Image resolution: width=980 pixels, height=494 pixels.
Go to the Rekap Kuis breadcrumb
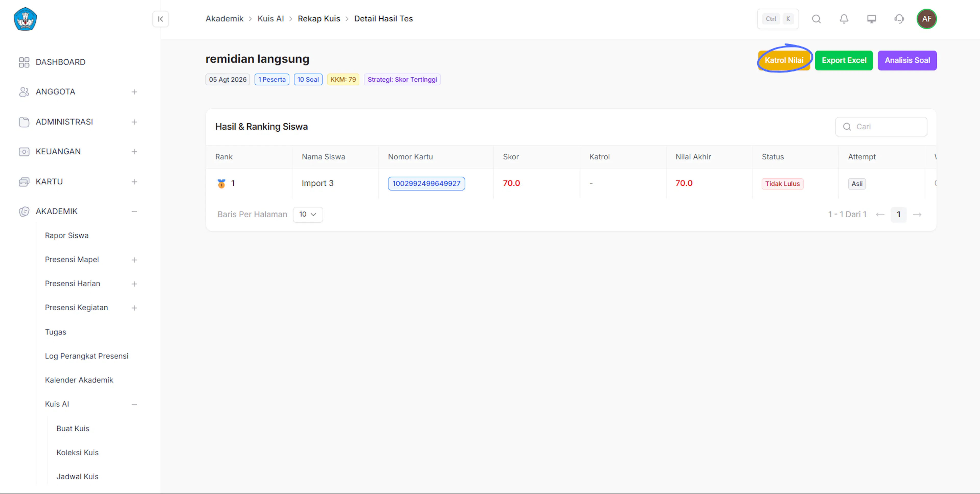point(319,19)
